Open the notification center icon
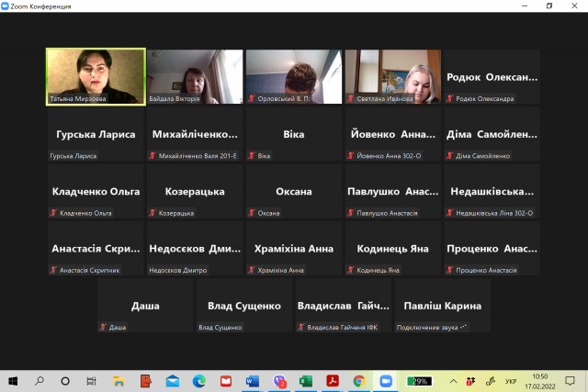588x392 pixels. click(570, 382)
